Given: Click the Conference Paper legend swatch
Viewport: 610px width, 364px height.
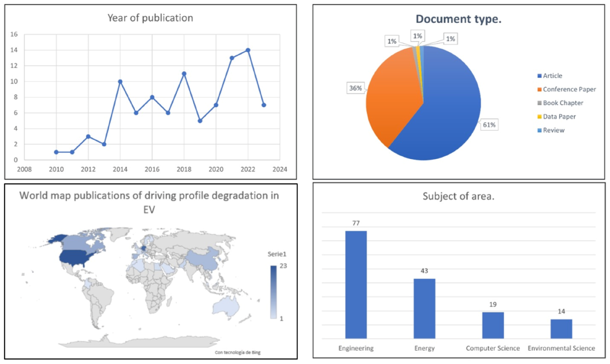Looking at the screenshot, I should point(540,89).
